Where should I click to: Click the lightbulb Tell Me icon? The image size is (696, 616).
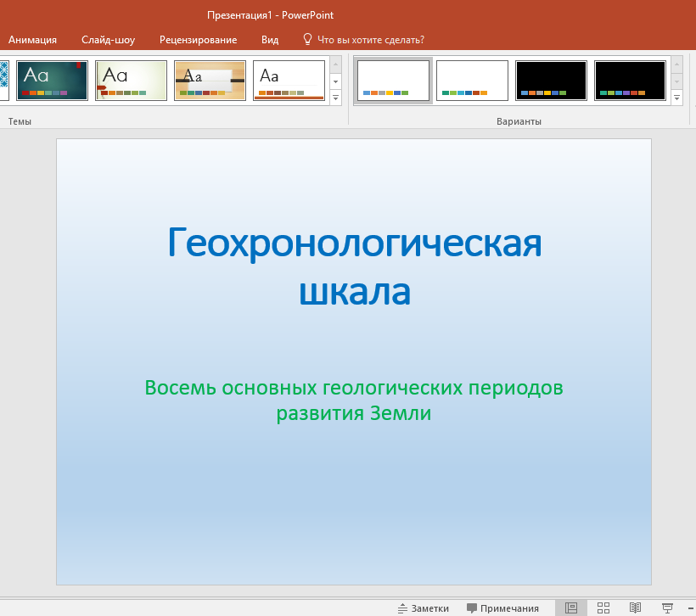[x=307, y=40]
